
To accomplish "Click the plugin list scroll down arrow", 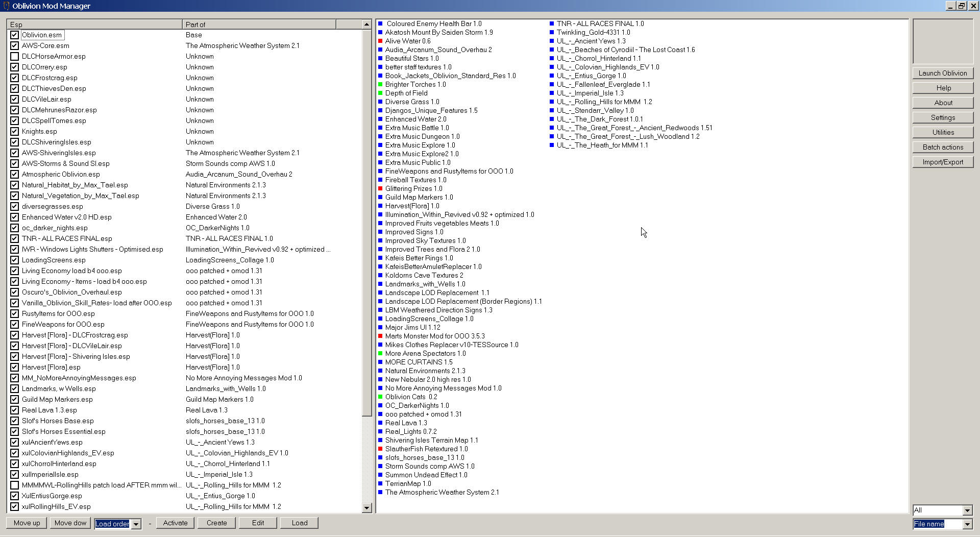I will (366, 508).
